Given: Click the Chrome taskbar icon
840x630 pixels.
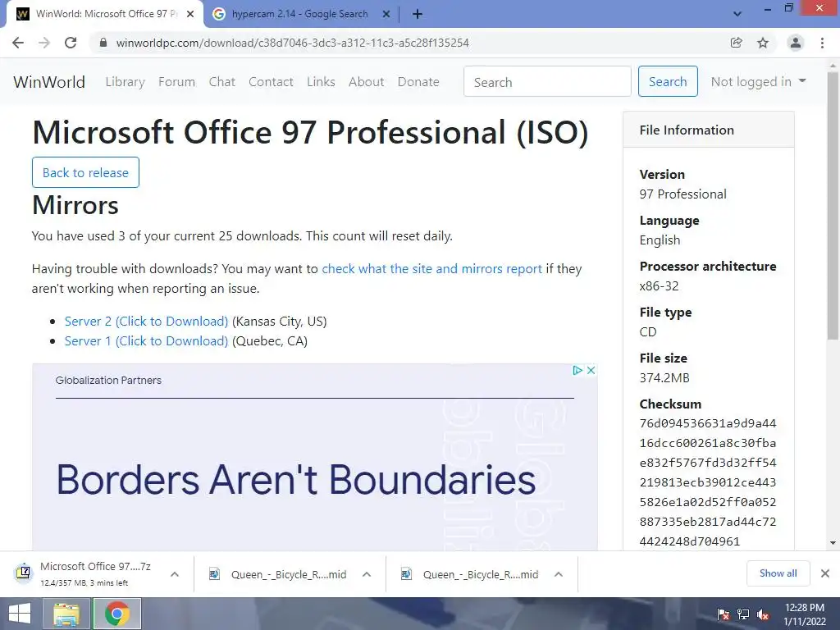Looking at the screenshot, I should coord(117,614).
